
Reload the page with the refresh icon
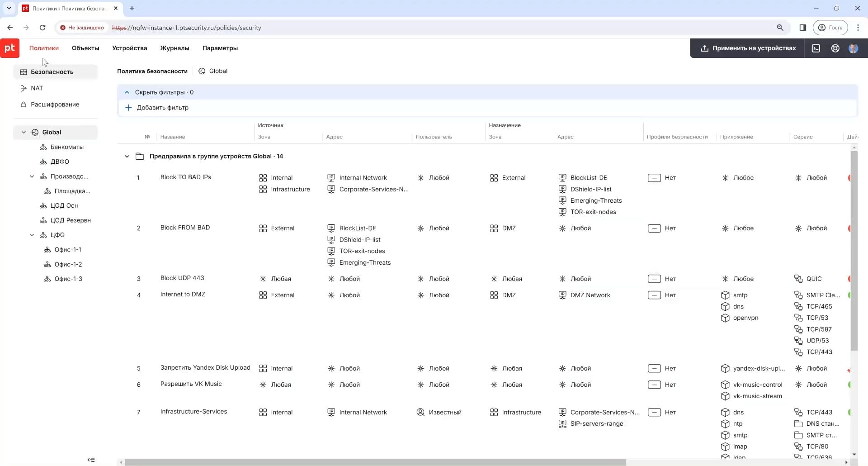[42, 28]
